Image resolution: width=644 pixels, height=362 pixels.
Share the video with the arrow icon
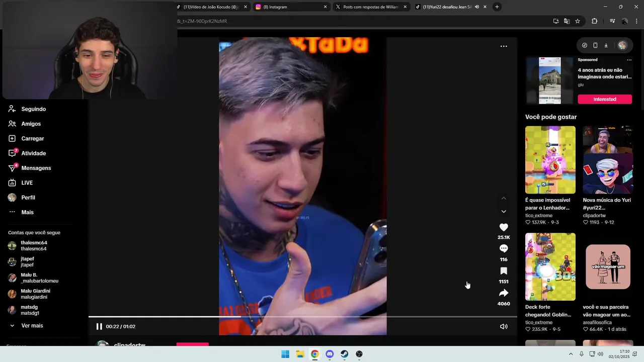(504, 293)
